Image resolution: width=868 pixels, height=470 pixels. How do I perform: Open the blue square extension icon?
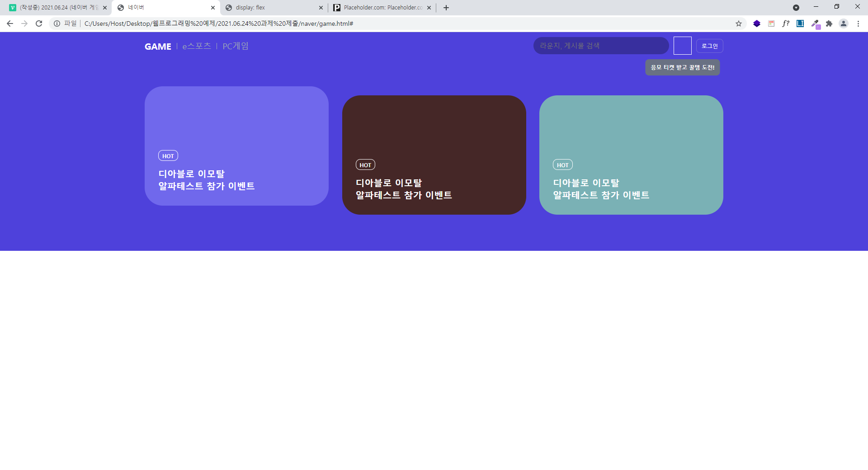pyautogui.click(x=800, y=23)
